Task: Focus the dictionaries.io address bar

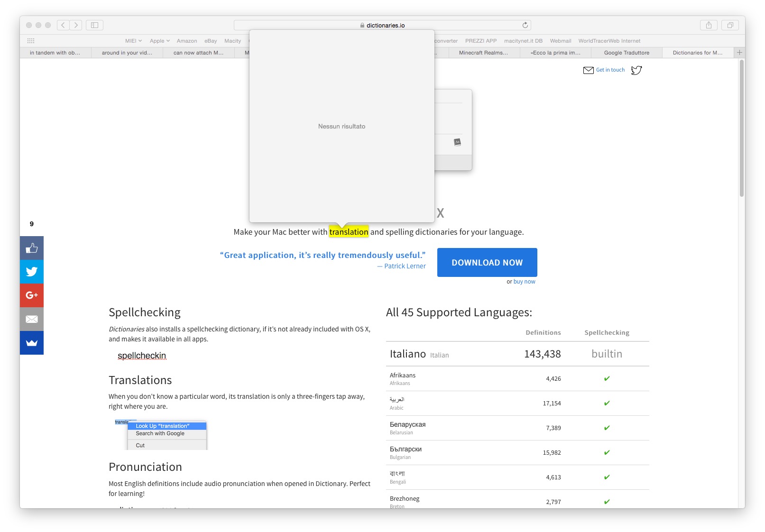Action: (382, 25)
